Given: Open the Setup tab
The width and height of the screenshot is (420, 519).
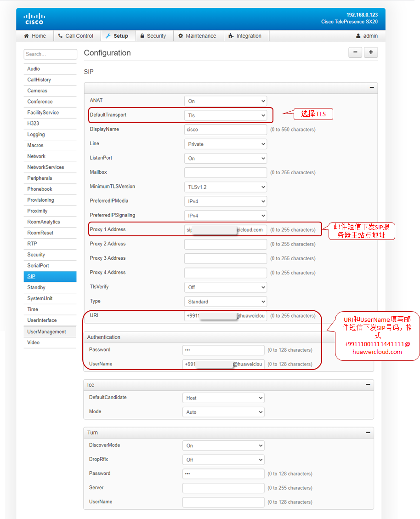Looking at the screenshot, I should click(x=117, y=36).
